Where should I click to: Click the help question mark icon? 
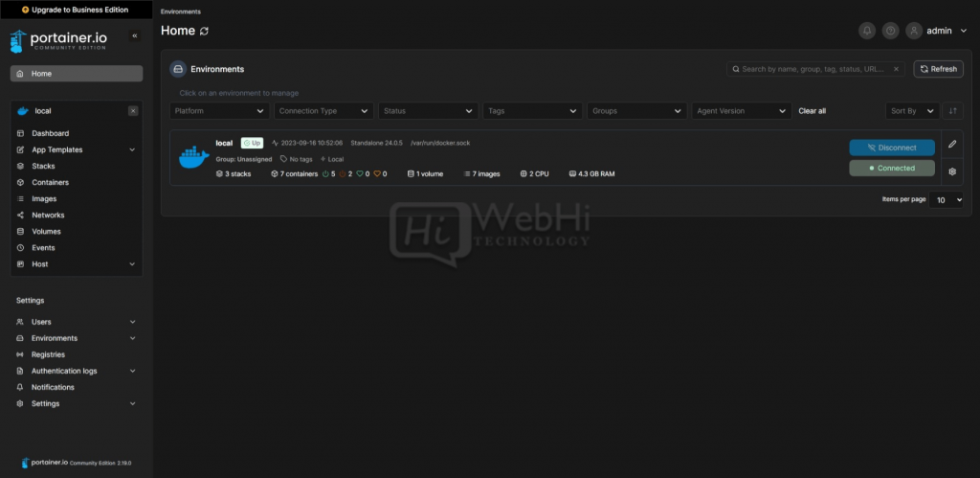pos(891,31)
